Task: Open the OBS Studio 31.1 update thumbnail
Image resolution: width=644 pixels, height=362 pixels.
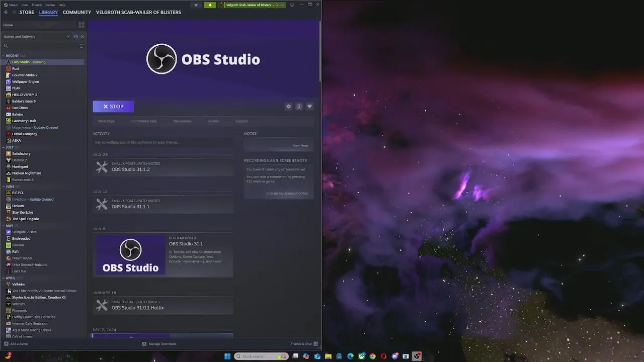Action: pyautogui.click(x=130, y=256)
